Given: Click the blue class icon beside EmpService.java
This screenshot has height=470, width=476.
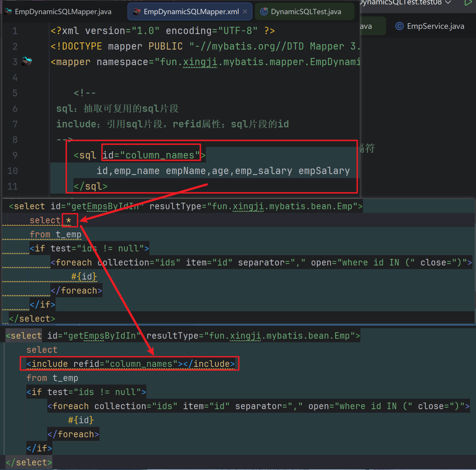Looking at the screenshot, I should point(399,26).
